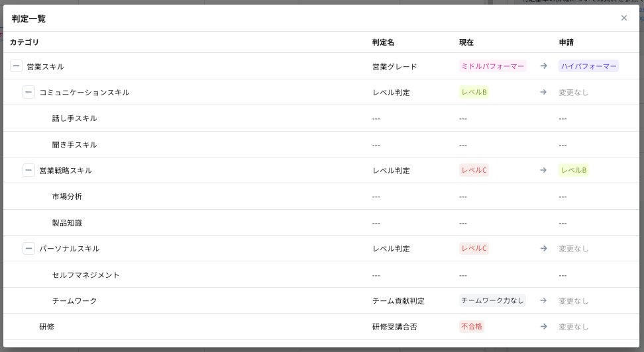
Task: Click the arrow icon next to 不合格 badge
Action: coord(543,326)
